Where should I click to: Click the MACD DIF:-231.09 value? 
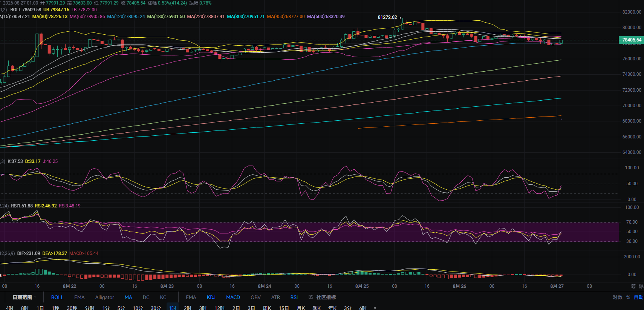(29, 253)
